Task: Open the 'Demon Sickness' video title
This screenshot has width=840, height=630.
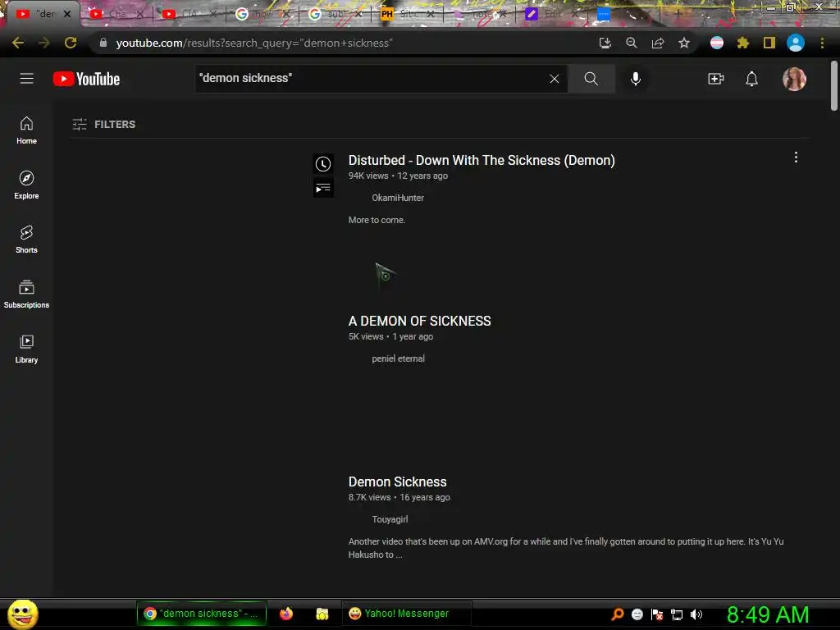Action: [398, 482]
